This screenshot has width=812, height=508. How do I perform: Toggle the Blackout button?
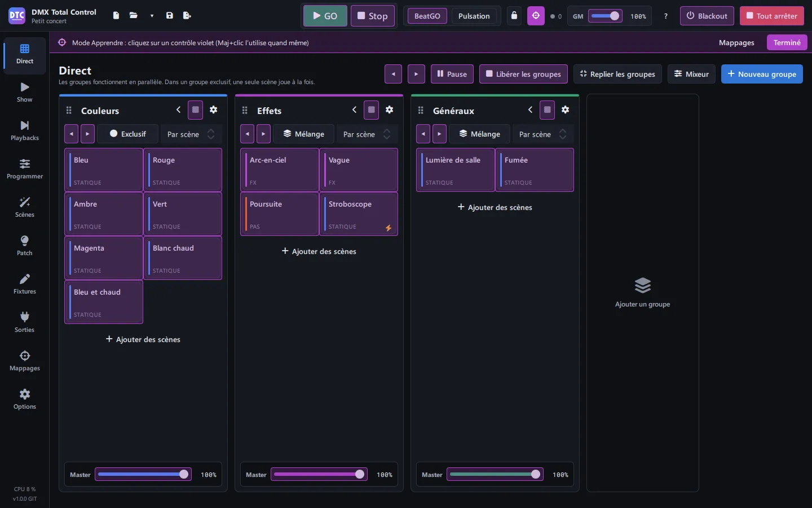(x=707, y=16)
